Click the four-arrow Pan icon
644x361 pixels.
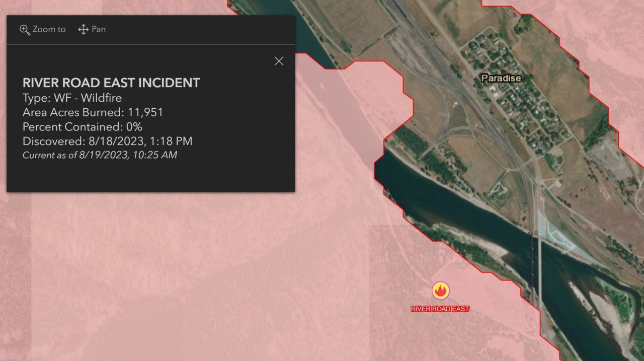pos(84,29)
